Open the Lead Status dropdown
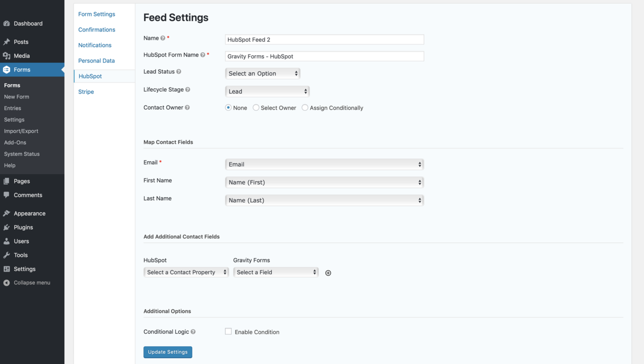The width and height of the screenshot is (644, 364). (x=262, y=74)
